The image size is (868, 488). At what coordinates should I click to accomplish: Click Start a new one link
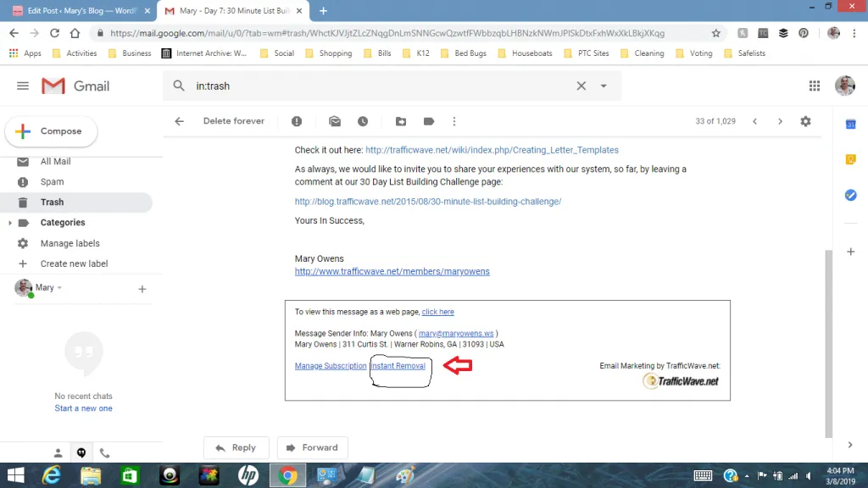[x=84, y=408]
